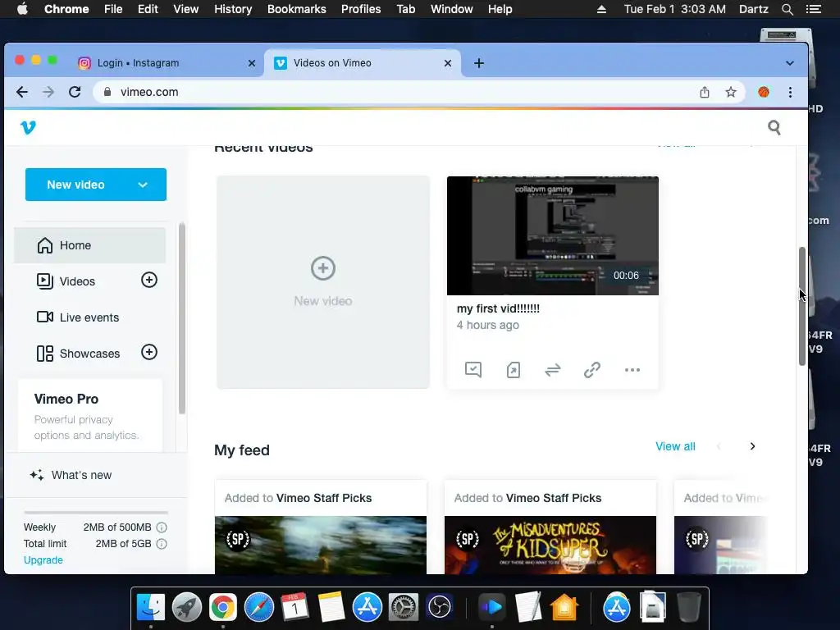Viewport: 840px width, 630px height.
Task: Click the Chrome forward arrow
Action: (48, 92)
